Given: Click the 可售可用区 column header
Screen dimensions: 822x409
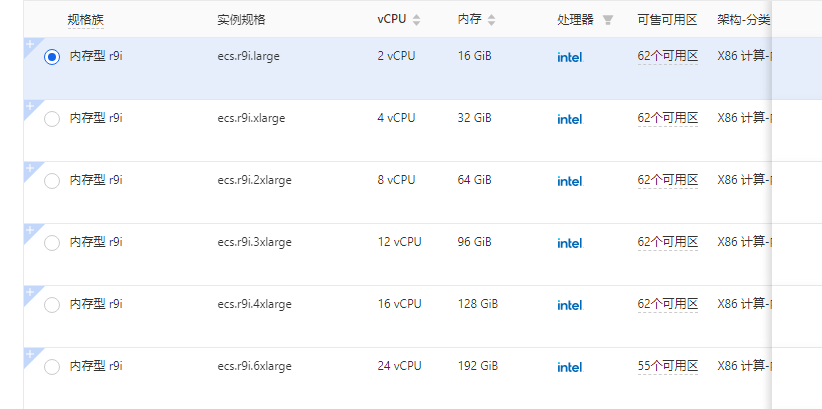Looking at the screenshot, I should click(667, 20).
